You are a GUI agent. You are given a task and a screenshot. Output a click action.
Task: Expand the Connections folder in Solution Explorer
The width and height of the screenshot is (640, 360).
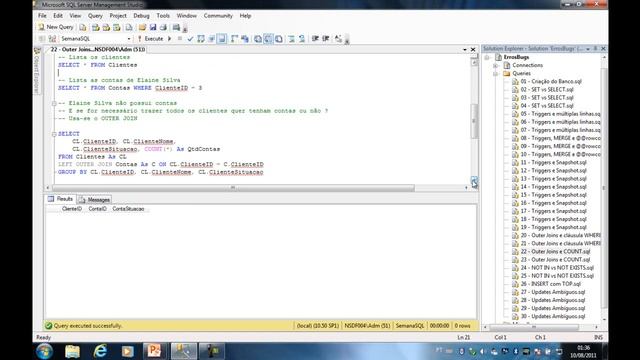coord(495,66)
